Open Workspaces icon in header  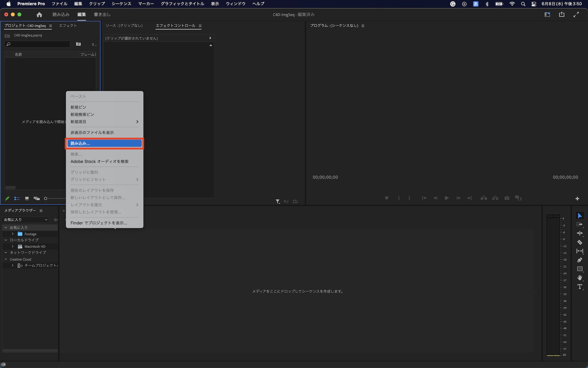pos(547,14)
